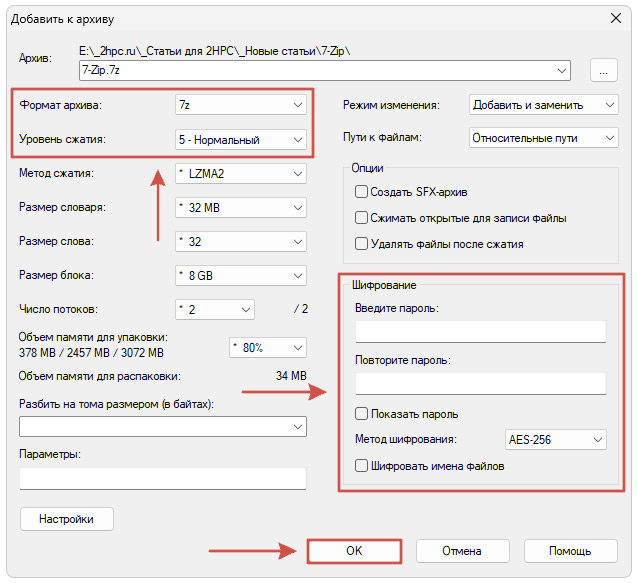637x583 pixels.
Task: Open dictionary size dropdown 32 MB
Action: point(240,208)
